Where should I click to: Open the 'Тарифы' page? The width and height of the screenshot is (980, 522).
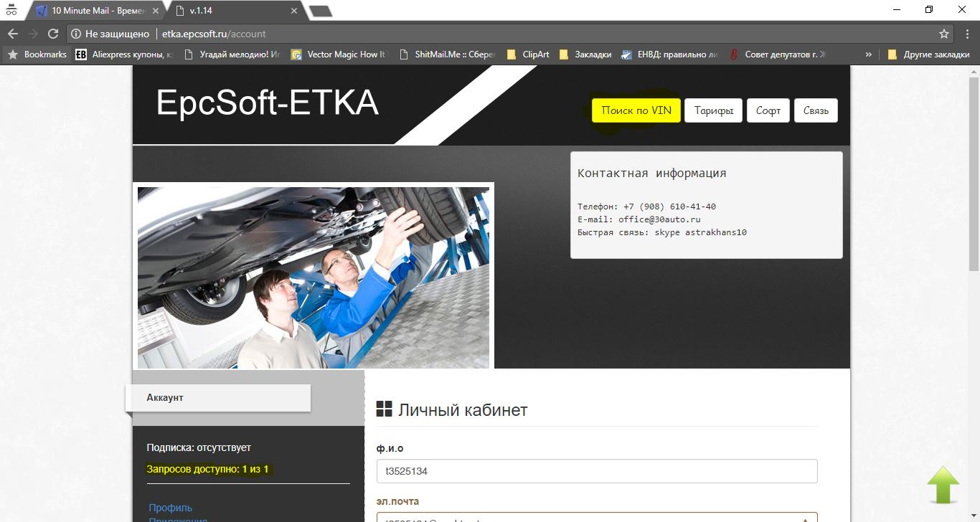click(714, 110)
